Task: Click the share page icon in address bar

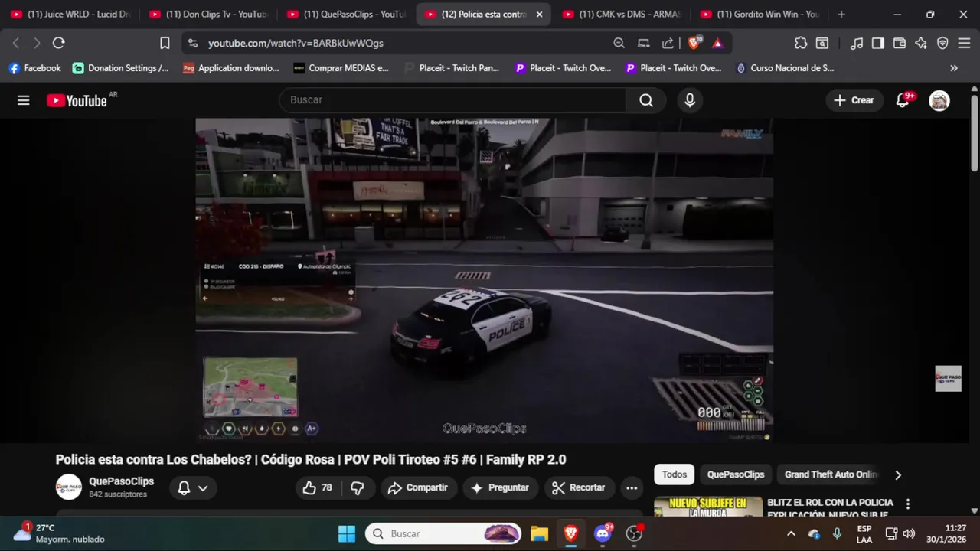Action: (x=668, y=44)
